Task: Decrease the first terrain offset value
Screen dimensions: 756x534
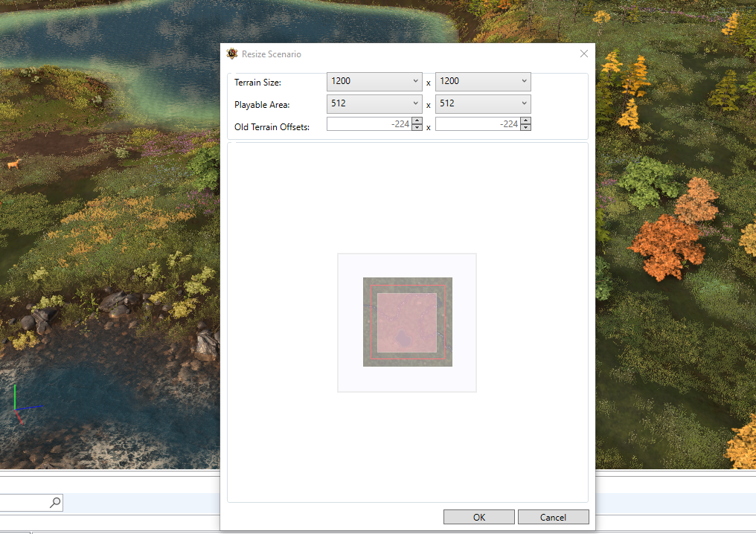Action: click(417, 127)
